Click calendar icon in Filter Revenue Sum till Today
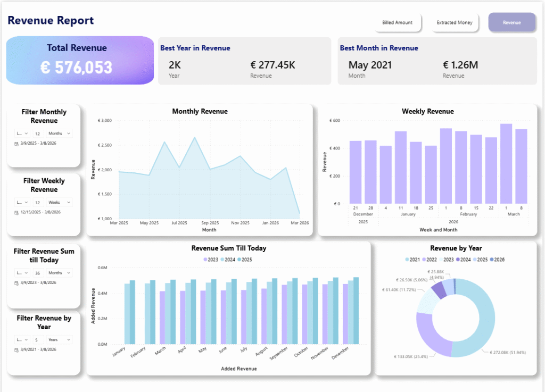This screenshot has width=545, height=392. (16, 283)
